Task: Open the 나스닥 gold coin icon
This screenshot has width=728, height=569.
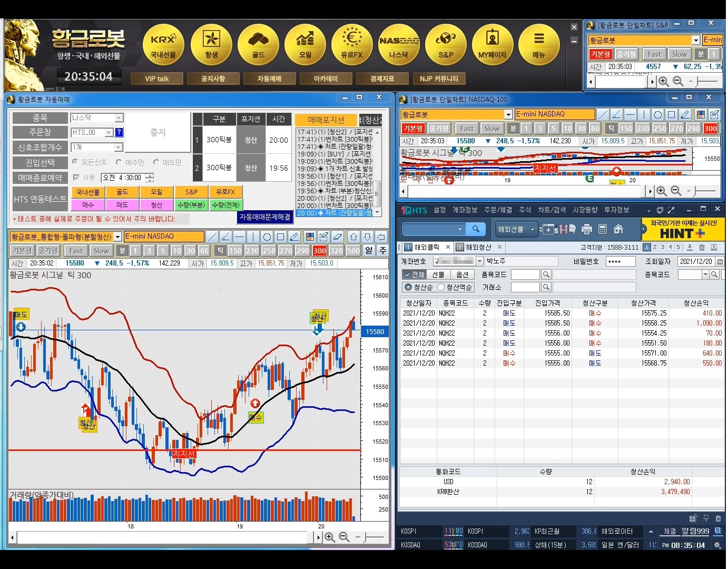Action: pyautogui.click(x=399, y=44)
